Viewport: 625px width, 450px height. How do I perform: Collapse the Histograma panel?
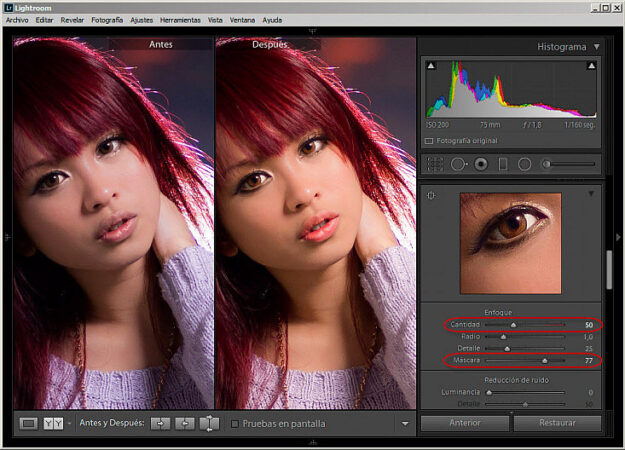[x=597, y=46]
